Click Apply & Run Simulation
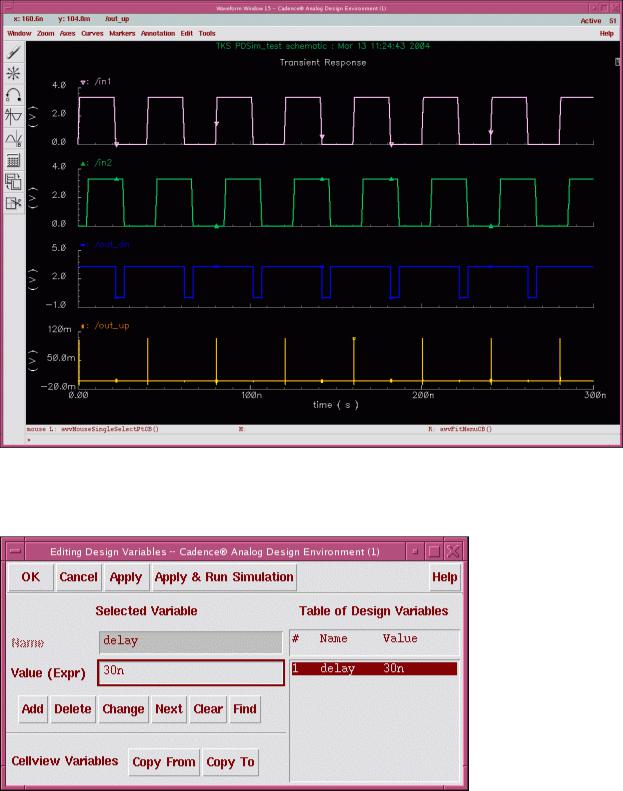 (224, 577)
